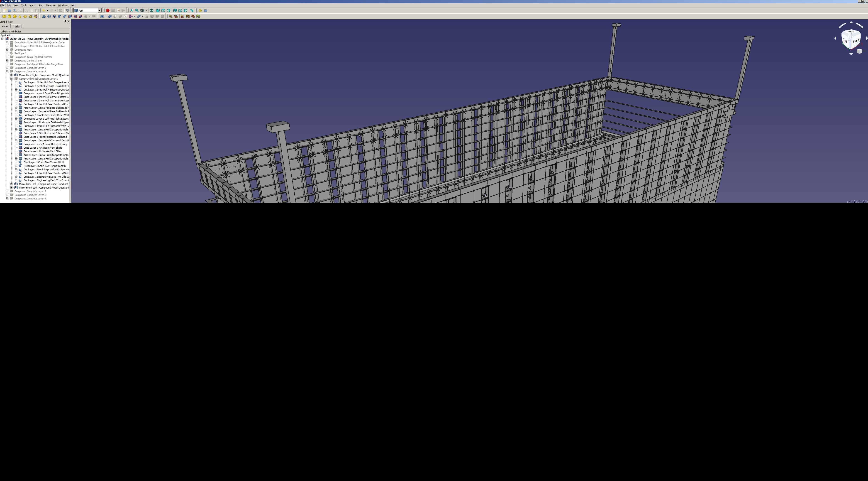Create a new document with toolbar icon

[4, 10]
